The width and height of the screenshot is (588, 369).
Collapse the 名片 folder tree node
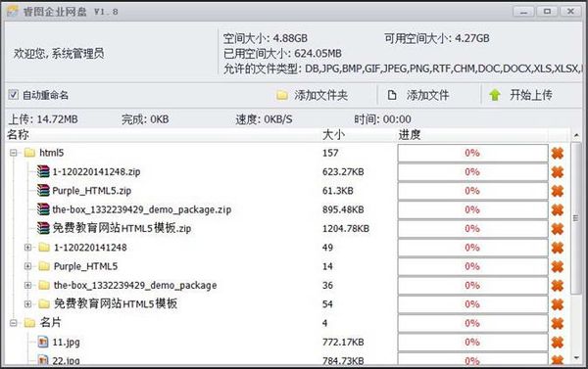click(x=14, y=323)
